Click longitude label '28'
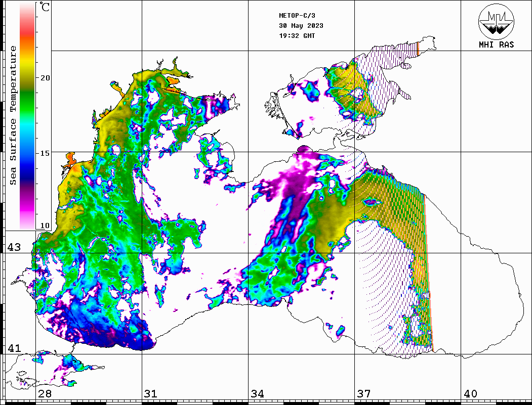This screenshot has height=405, width=532. click(45, 394)
